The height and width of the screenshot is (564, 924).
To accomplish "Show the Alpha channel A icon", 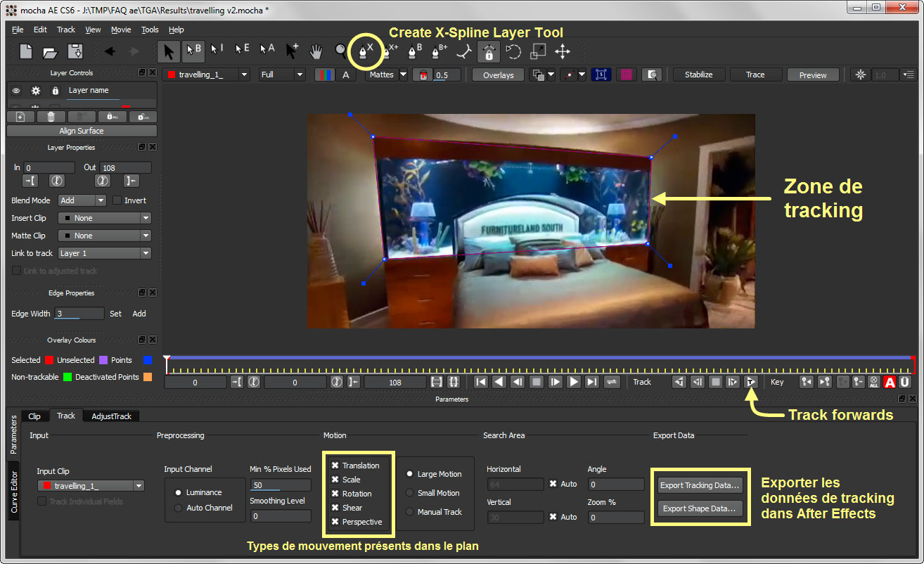I will tap(345, 75).
